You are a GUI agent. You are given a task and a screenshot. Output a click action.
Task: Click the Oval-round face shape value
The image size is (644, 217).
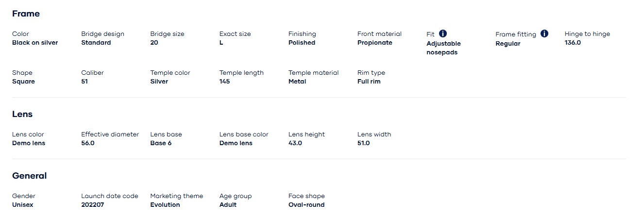pyautogui.click(x=306, y=205)
